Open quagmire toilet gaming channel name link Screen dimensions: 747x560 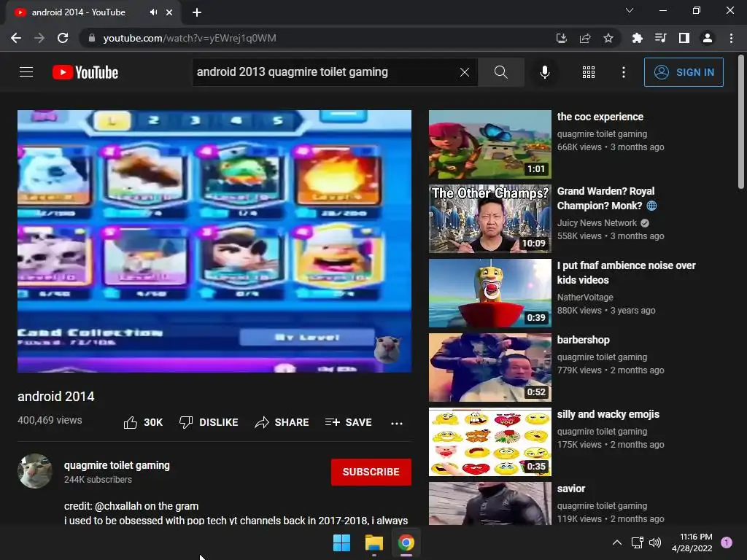(x=117, y=465)
